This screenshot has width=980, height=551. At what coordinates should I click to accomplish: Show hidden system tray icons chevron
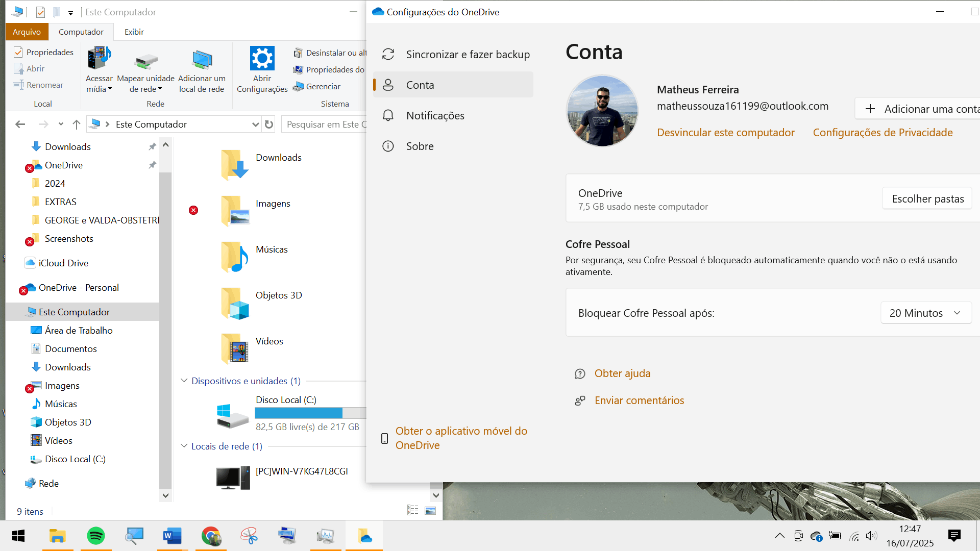(x=779, y=536)
